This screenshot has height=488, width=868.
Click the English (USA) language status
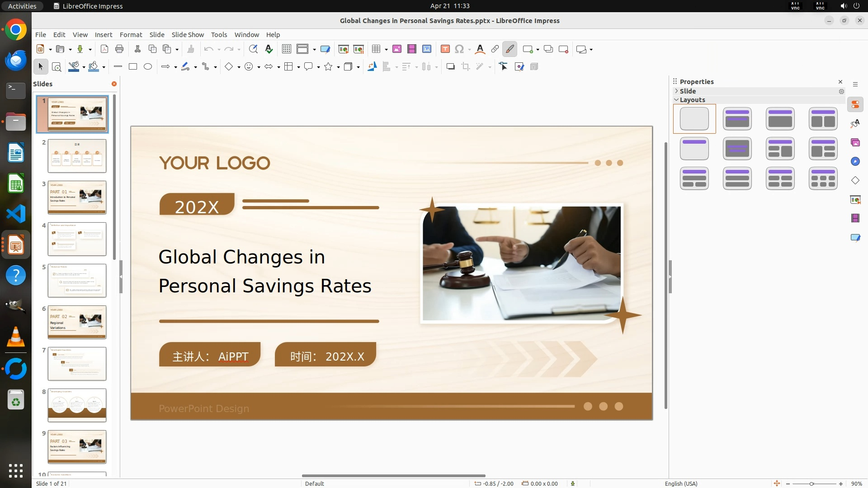681,483
